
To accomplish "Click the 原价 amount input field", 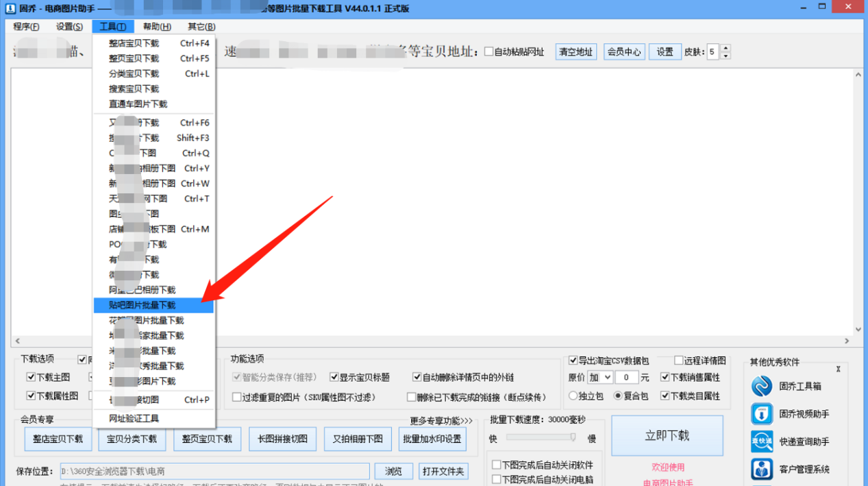I will 627,378.
